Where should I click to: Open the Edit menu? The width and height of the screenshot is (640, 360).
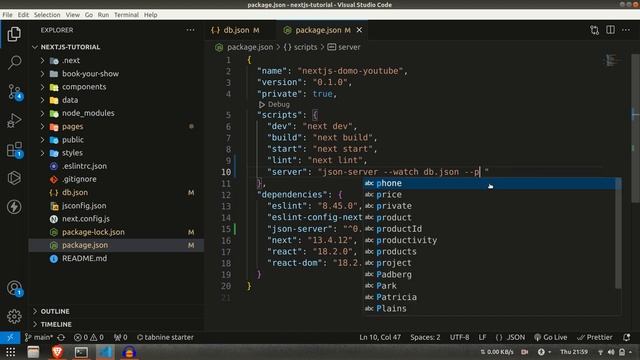point(23,15)
